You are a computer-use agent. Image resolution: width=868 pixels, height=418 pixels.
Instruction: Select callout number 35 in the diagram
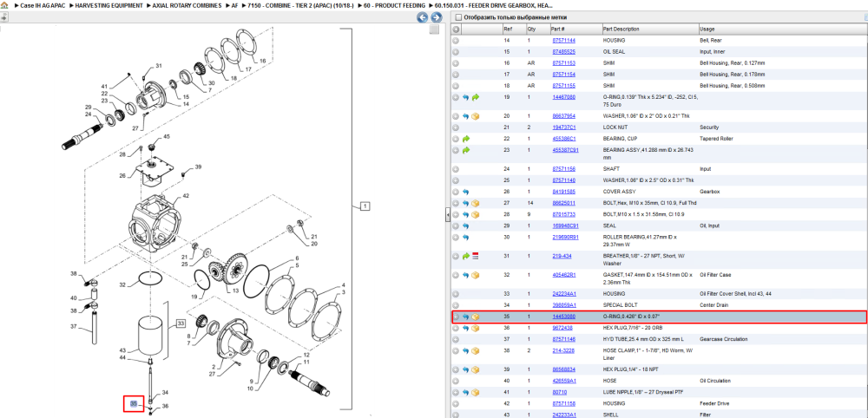coord(133,403)
